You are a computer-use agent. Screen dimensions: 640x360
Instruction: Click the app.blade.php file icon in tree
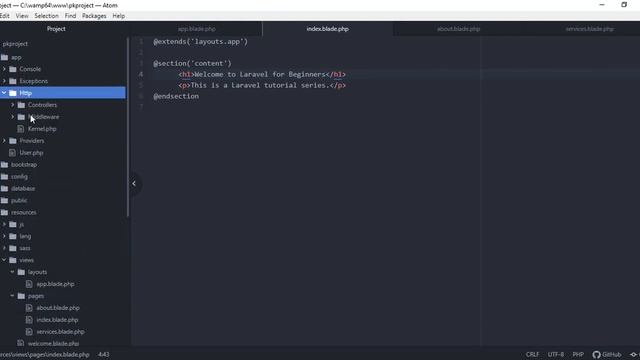pos(29,284)
